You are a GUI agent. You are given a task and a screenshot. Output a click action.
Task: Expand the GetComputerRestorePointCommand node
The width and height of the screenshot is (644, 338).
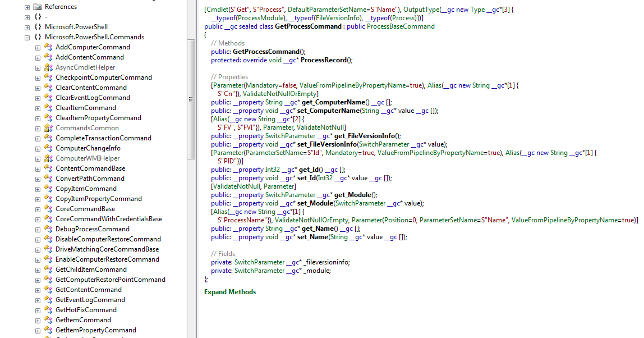click(x=38, y=280)
